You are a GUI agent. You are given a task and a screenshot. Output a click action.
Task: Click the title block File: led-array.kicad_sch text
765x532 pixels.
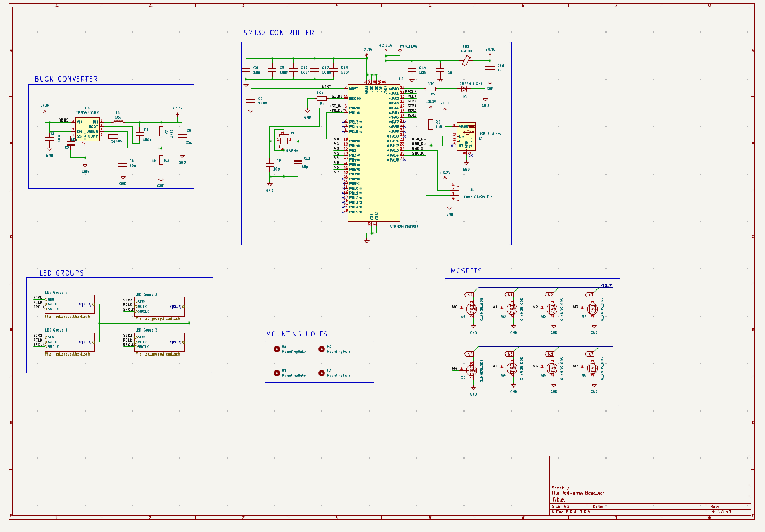(578, 493)
